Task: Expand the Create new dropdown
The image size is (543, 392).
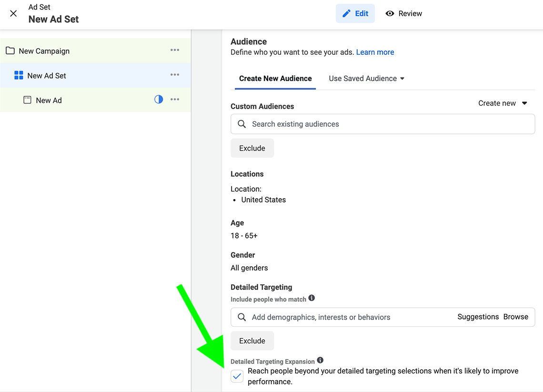Action: [x=503, y=103]
